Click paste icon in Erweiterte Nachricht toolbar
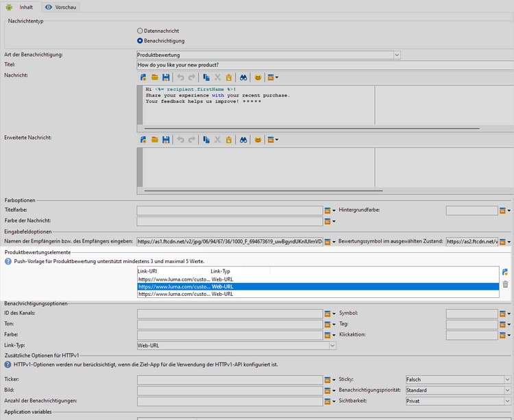 [229, 140]
